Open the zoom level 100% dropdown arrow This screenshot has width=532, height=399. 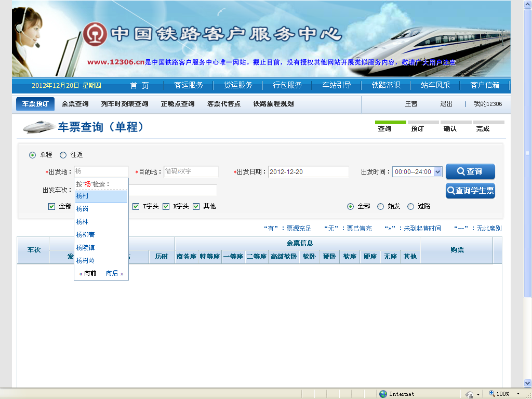click(518, 394)
